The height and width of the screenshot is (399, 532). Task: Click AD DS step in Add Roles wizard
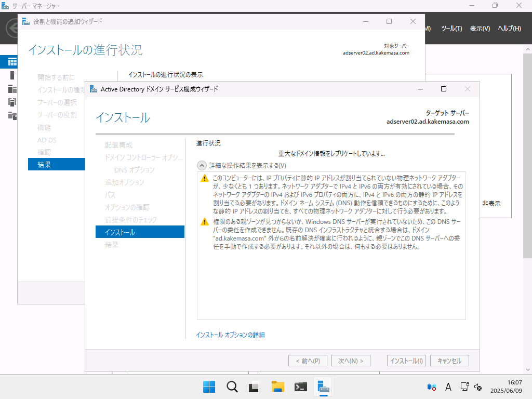pyautogui.click(x=47, y=140)
